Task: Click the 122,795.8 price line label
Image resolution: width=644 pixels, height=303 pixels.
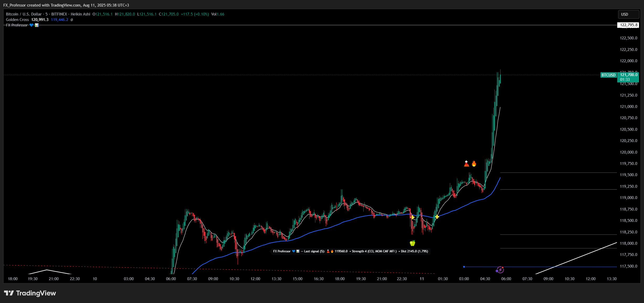Action: [x=628, y=25]
